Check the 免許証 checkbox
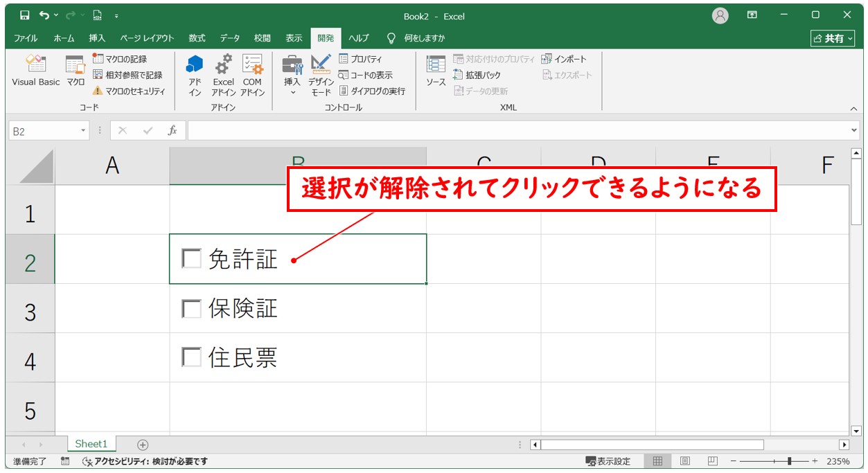The height and width of the screenshot is (473, 868). point(191,258)
